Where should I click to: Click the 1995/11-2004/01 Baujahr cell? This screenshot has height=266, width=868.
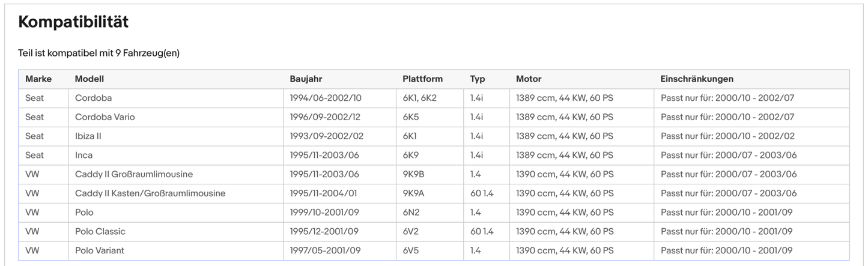pos(324,193)
